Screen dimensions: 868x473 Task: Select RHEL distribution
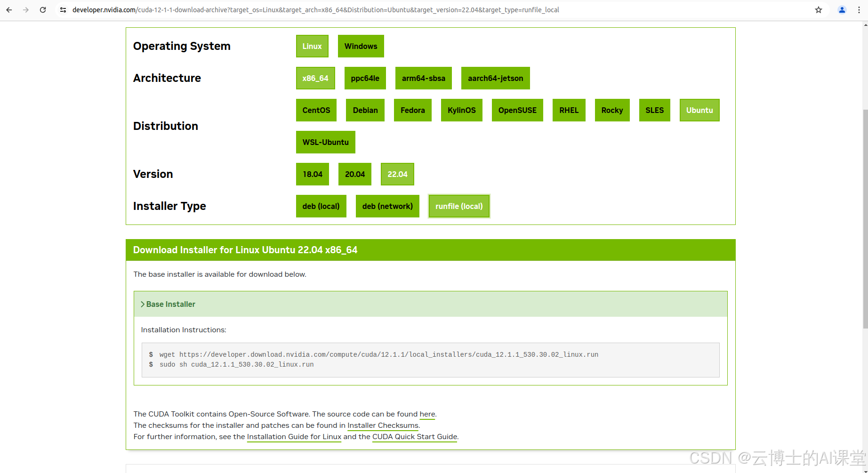(569, 110)
